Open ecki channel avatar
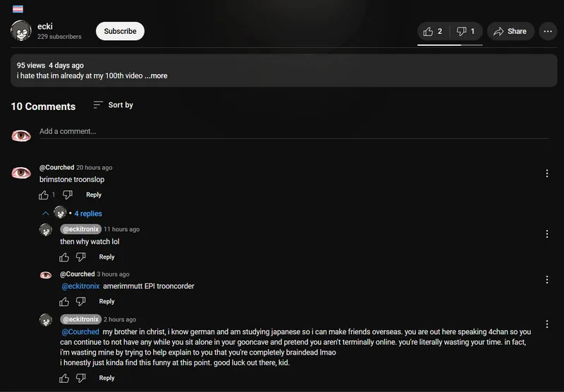 [21, 31]
